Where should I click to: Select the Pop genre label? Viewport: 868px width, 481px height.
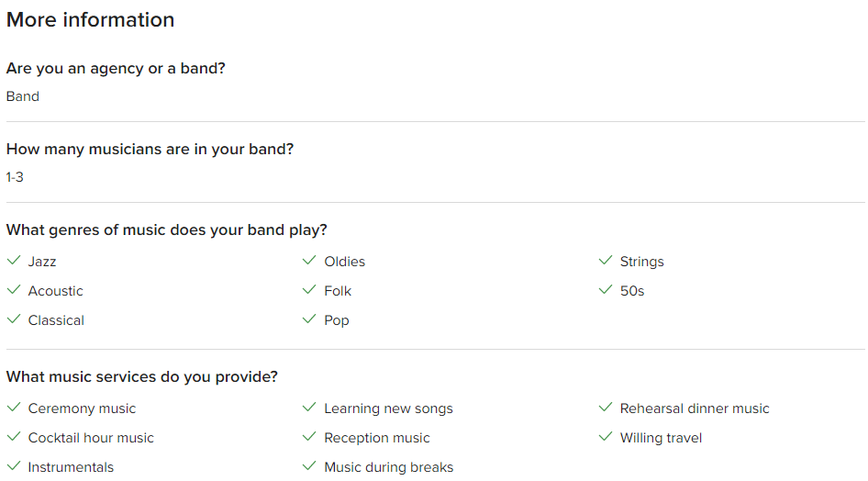tap(337, 320)
